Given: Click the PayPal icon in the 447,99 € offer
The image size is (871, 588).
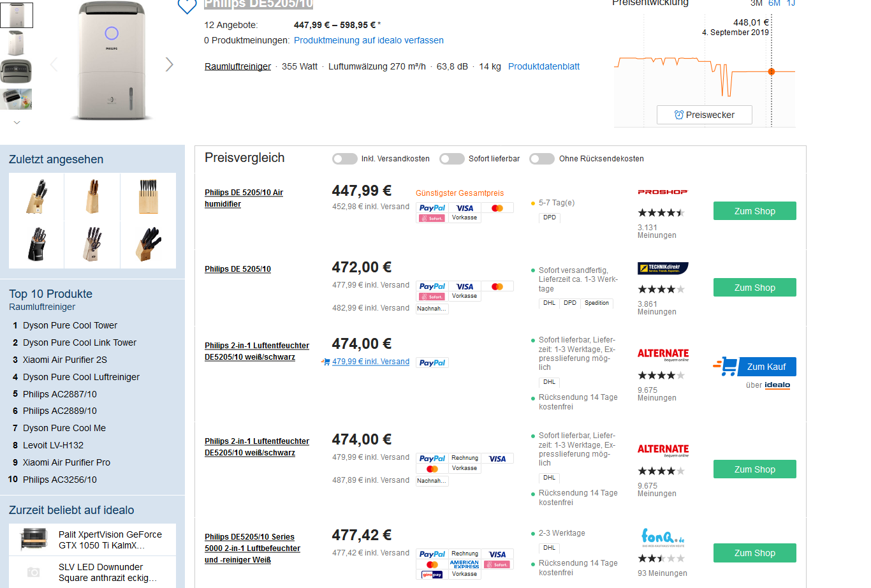Looking at the screenshot, I should coord(432,208).
